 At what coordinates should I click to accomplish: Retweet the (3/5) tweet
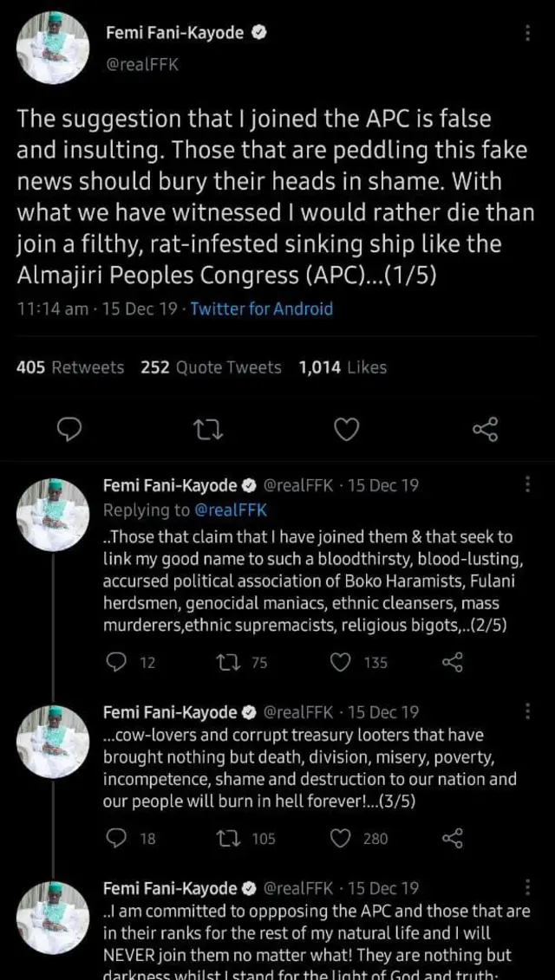[229, 839]
